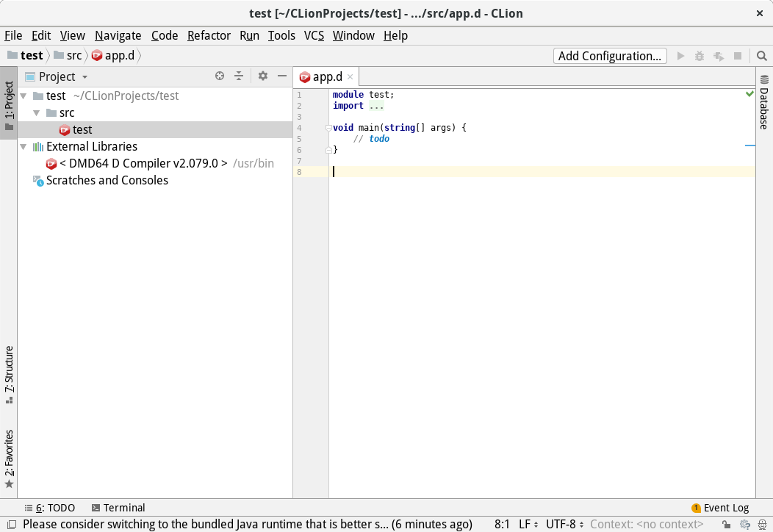Click the todo comment on line 5
773x532 pixels.
(371, 139)
